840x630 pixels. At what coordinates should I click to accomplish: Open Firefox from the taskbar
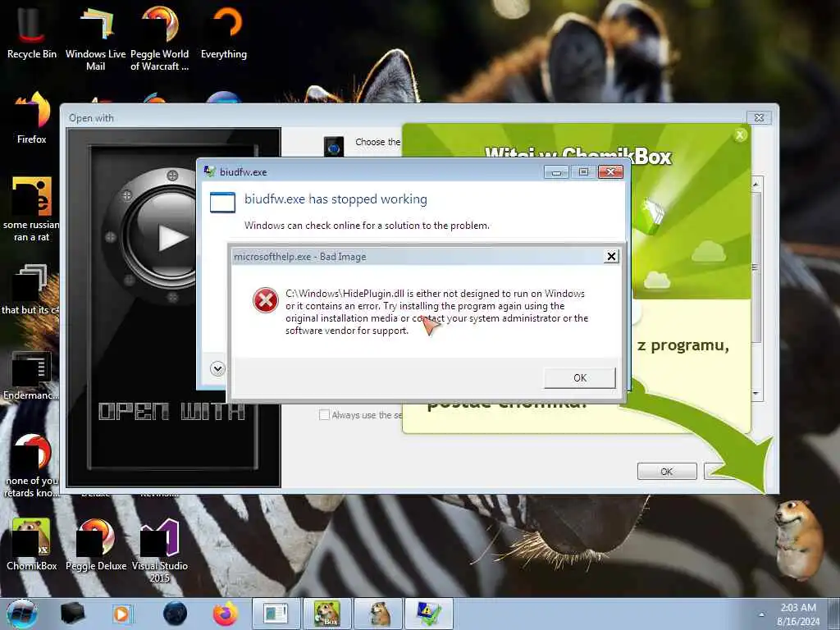(x=225, y=614)
